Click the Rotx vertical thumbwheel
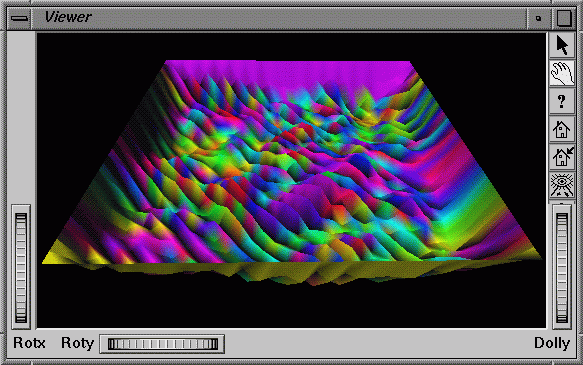The image size is (583, 365). (21, 267)
